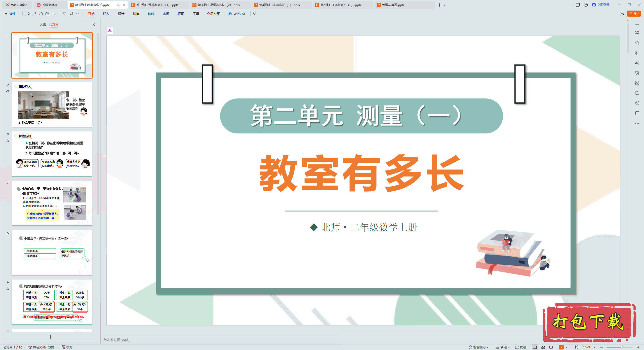Expand the 文件 menu dropdown
This screenshot has width=644, height=350.
click(12, 14)
